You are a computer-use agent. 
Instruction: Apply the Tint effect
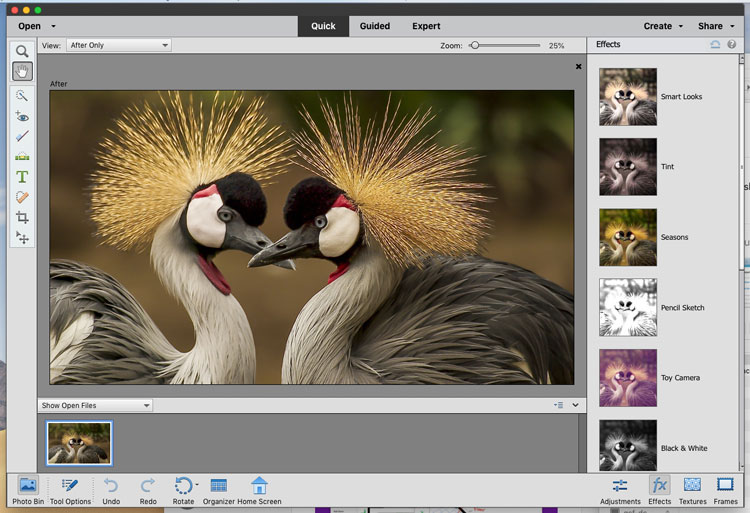click(x=628, y=167)
